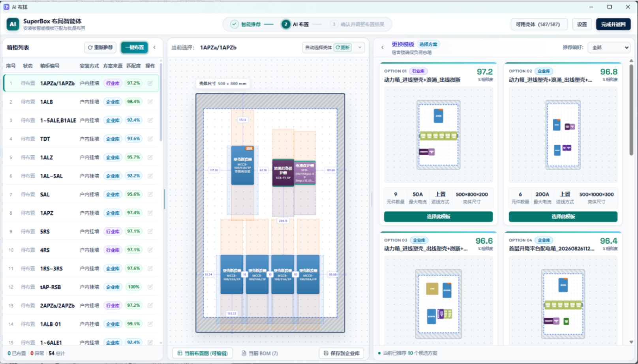The height and width of the screenshot is (364, 638).
Task: Click the AI 布排 window title icon
Action: [6, 7]
